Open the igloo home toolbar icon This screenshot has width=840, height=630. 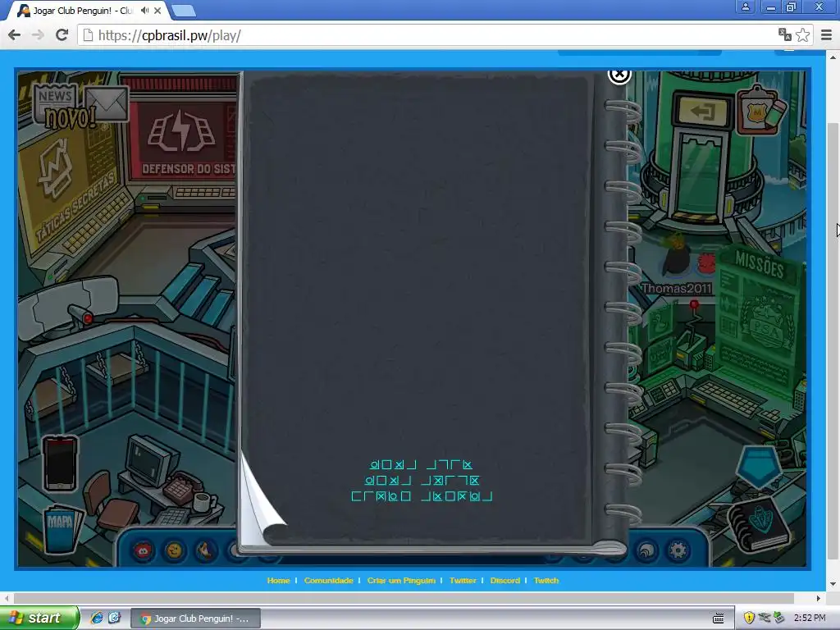click(x=646, y=550)
